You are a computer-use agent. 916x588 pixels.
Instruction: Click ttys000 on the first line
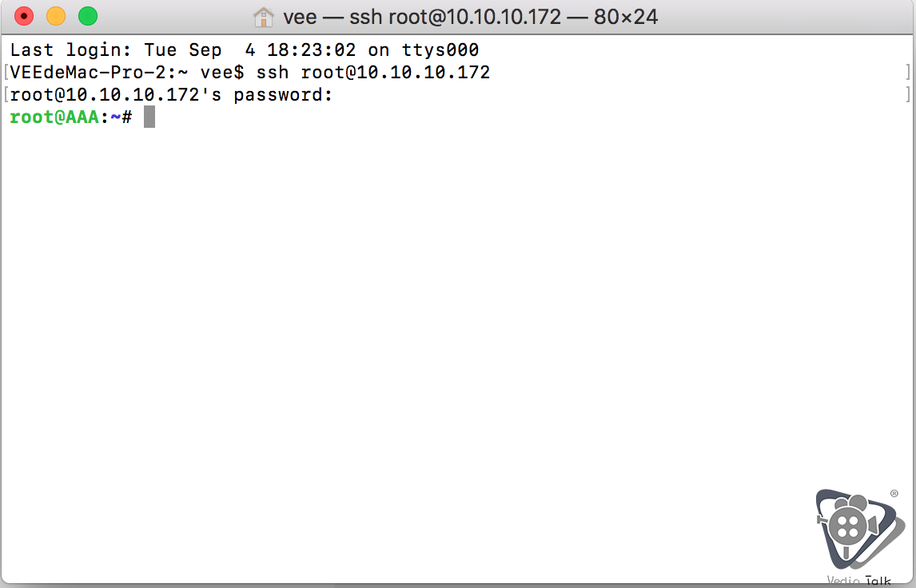(x=440, y=50)
